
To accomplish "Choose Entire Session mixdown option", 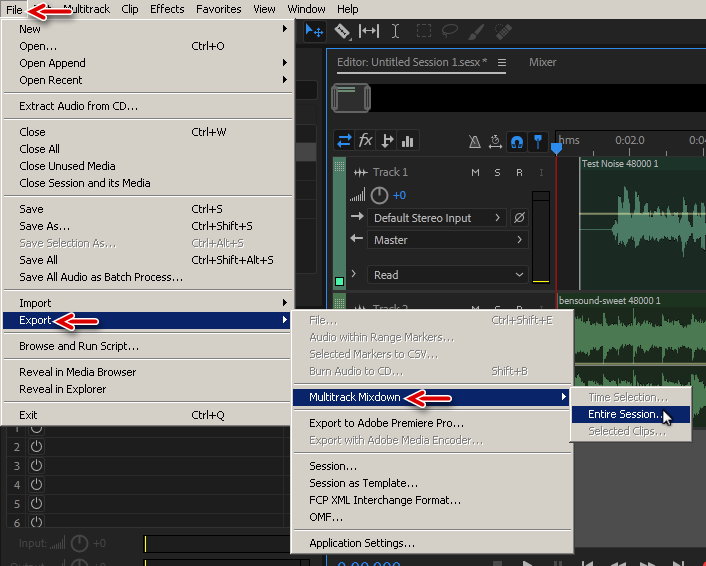I will [631, 414].
